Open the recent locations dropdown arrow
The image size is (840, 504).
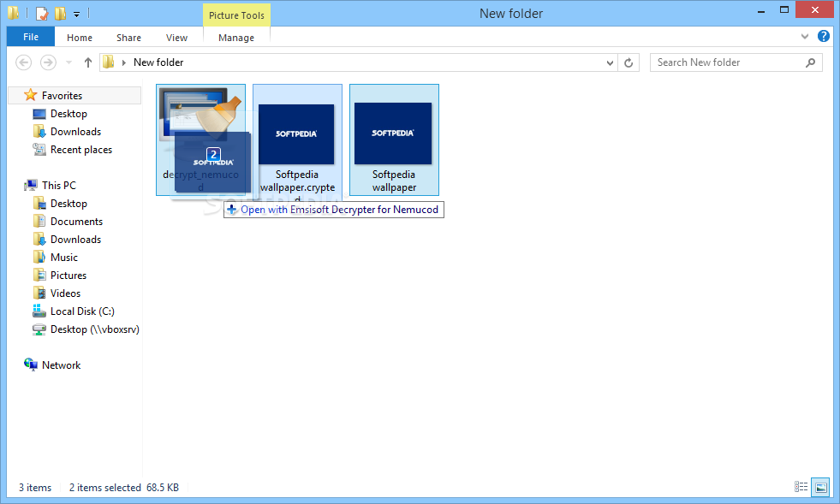[x=69, y=62]
